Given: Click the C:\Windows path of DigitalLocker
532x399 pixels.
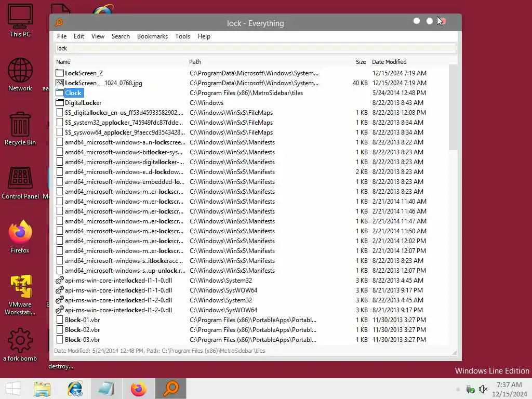Looking at the screenshot, I should [x=206, y=102].
